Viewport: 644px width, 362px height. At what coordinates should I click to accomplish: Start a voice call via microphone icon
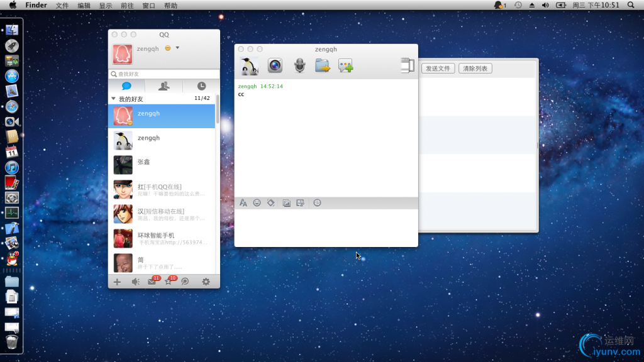pos(300,65)
